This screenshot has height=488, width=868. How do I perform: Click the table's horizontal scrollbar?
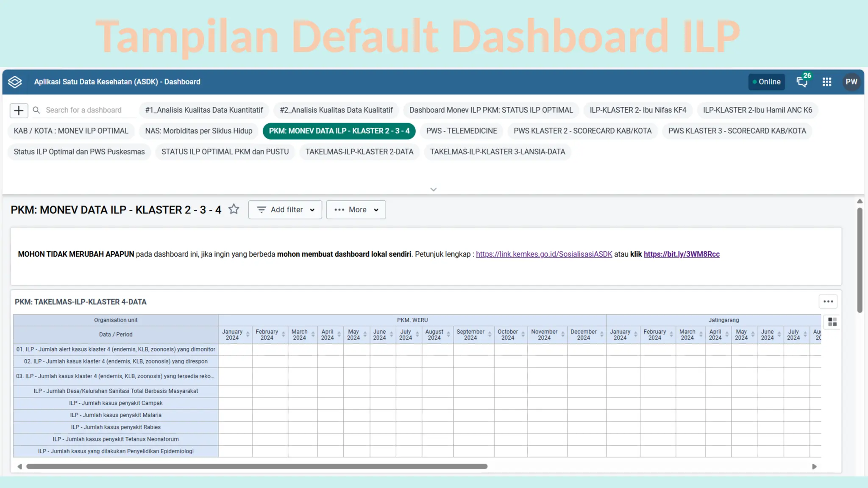(257, 466)
